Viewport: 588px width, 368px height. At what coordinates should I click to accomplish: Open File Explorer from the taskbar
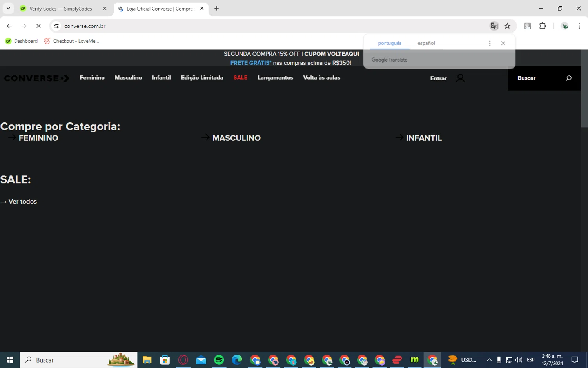[147, 360]
